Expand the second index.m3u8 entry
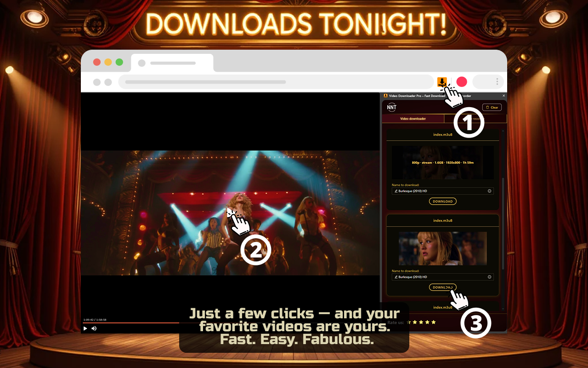Viewport: 588px width, 368px height. (x=442, y=220)
